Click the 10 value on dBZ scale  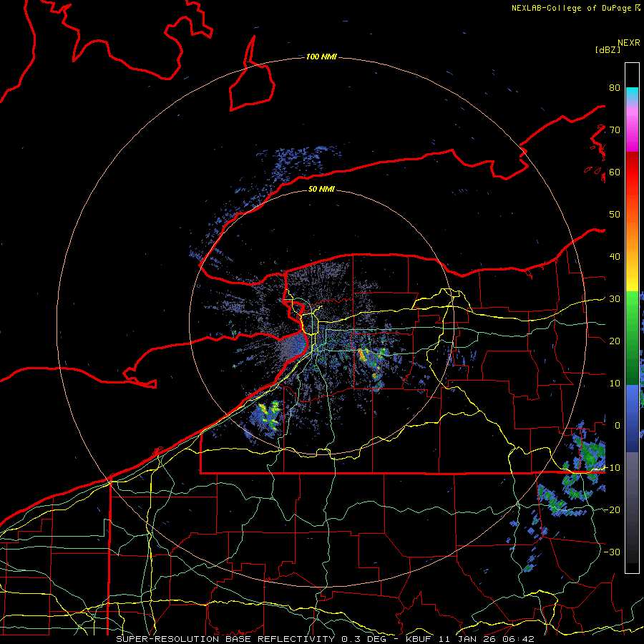[x=615, y=384]
